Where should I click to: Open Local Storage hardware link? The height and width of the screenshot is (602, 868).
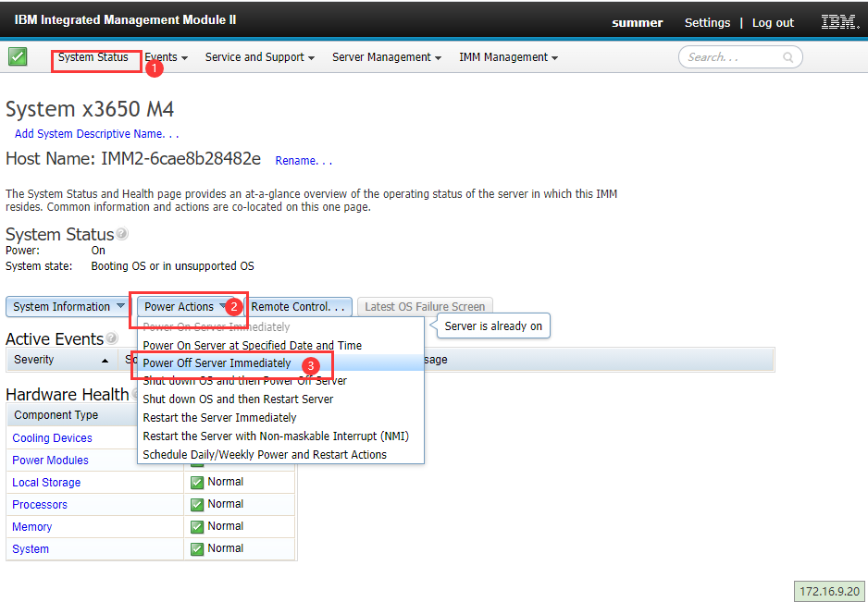click(46, 483)
